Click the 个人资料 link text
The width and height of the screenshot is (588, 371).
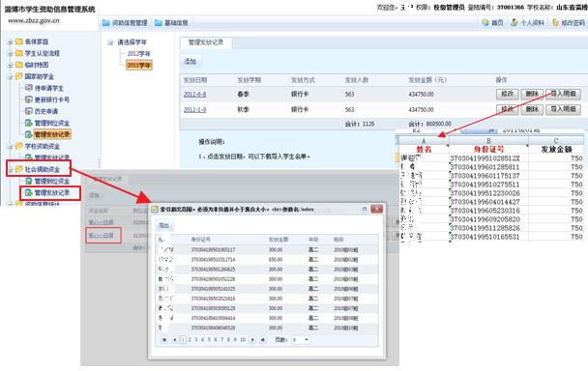point(532,23)
